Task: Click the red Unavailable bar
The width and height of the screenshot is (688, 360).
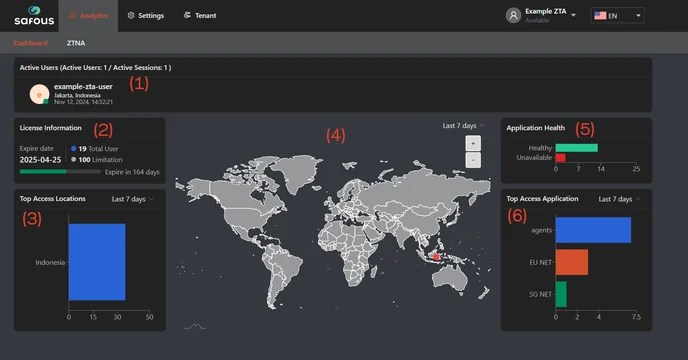Action: point(561,158)
